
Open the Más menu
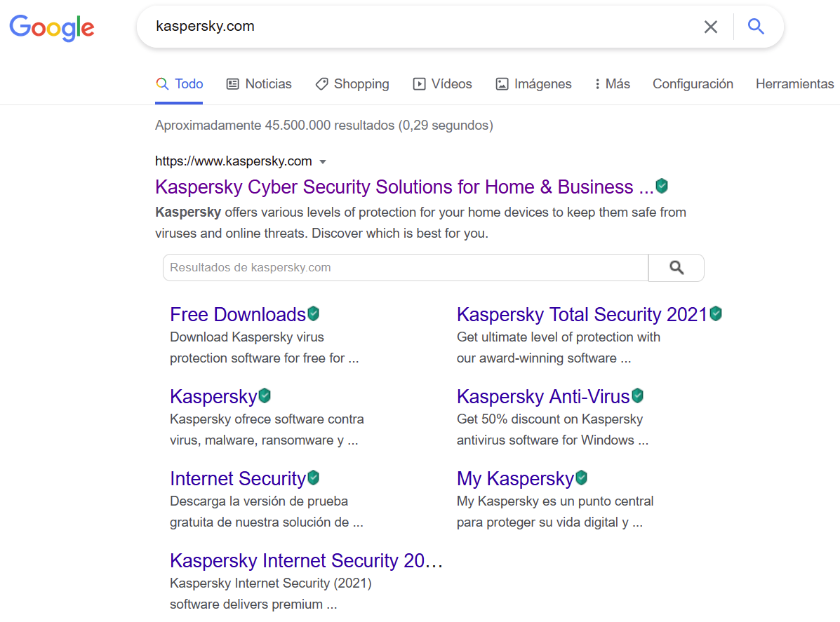[x=612, y=84]
